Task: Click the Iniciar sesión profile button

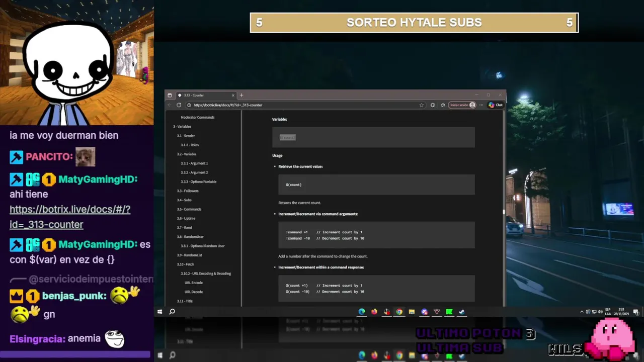Action: point(462,105)
